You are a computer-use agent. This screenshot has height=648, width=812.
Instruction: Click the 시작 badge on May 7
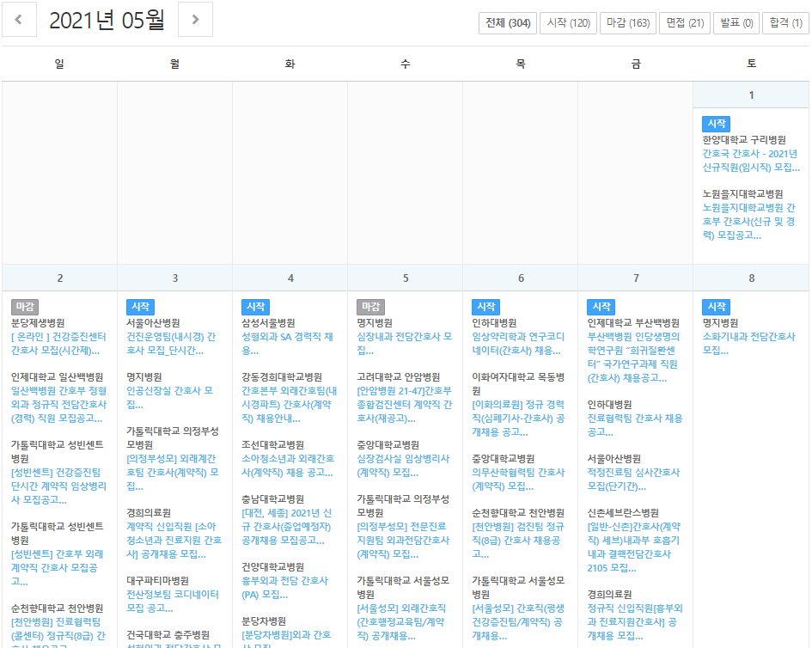[x=601, y=307]
